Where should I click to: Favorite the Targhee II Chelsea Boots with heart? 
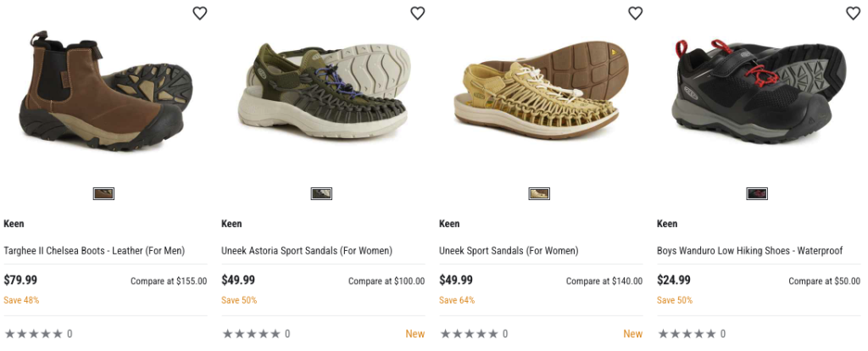pos(200,13)
